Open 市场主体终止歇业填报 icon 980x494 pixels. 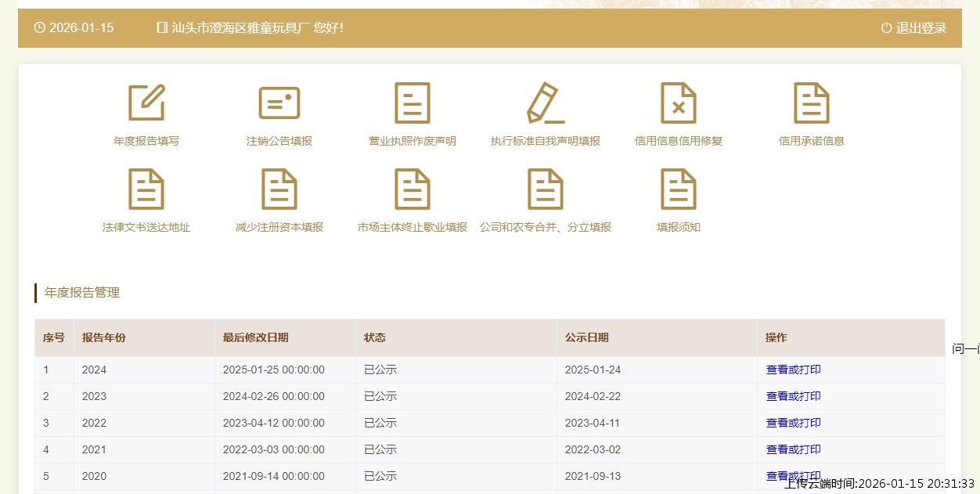tap(413, 189)
